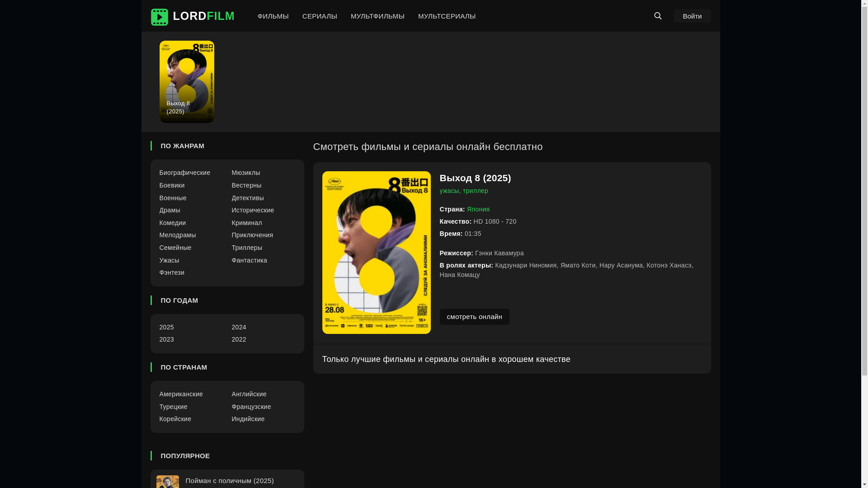The height and width of the screenshot is (488, 868).
Task: Choose Турецкие films by country
Action: pyautogui.click(x=173, y=407)
